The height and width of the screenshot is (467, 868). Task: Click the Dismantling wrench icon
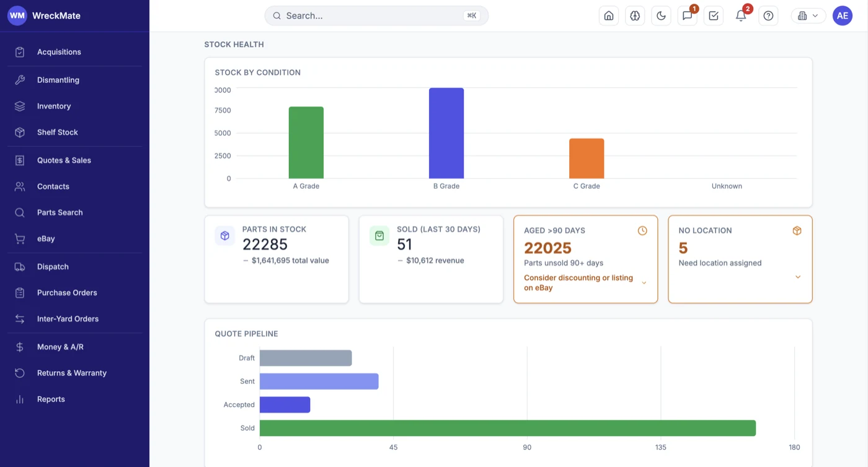(20, 80)
